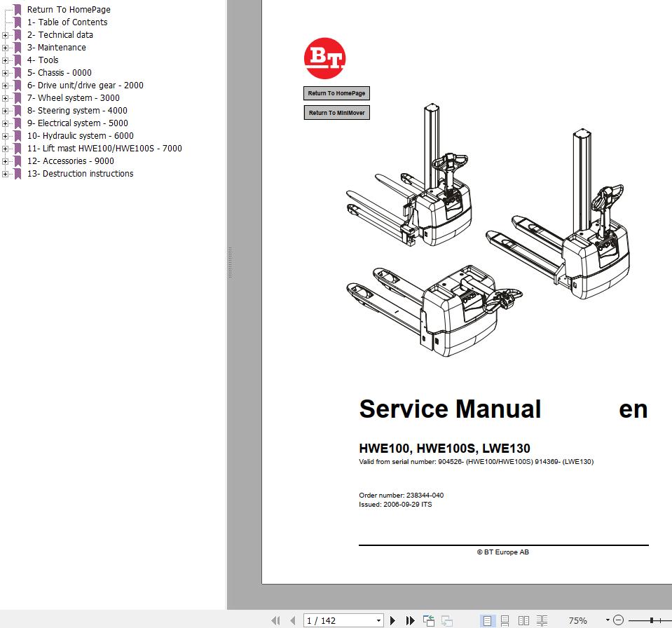672x628 pixels.
Task: Click the zoom slider handle
Action: (x=652, y=620)
